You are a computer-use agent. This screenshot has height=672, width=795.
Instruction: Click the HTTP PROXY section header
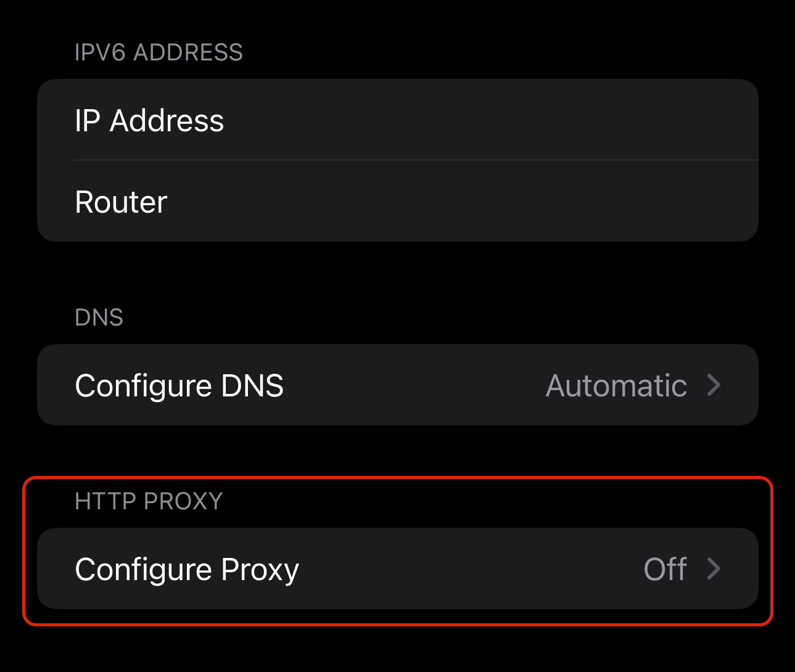pos(149,501)
